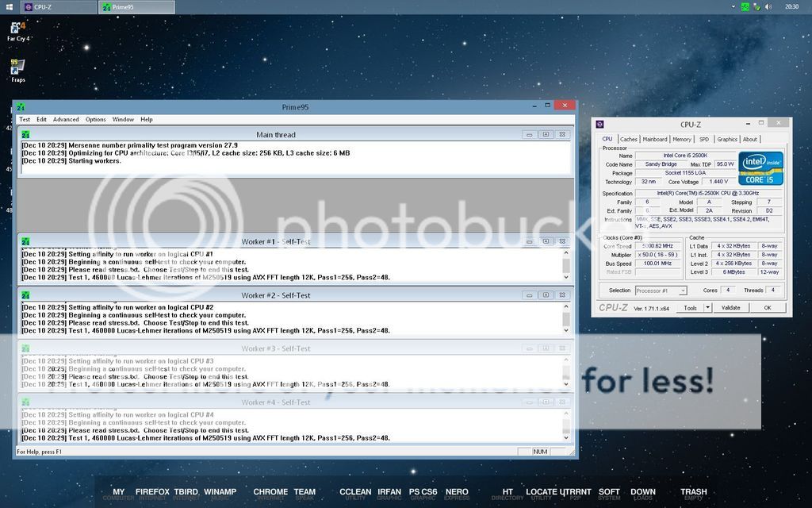Click the Main thread window icon
This screenshot has height=508, width=812.
tap(25, 135)
